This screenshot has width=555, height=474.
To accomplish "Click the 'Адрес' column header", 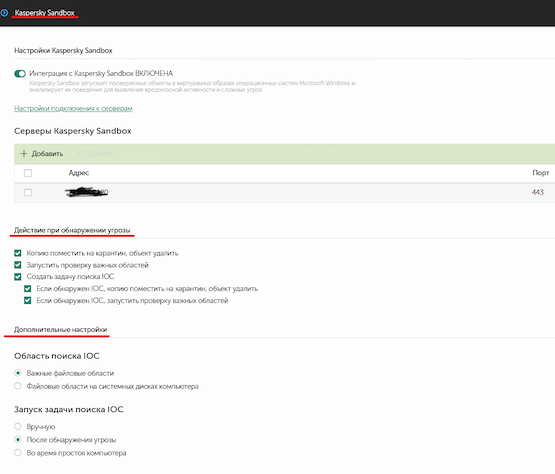I will pyautogui.click(x=79, y=173).
